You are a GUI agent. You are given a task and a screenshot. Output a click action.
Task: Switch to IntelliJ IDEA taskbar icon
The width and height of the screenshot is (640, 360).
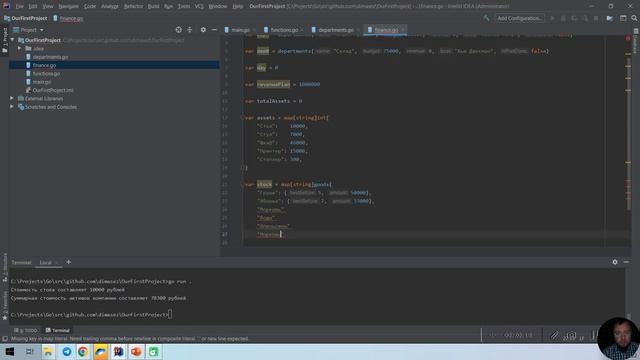pos(118,351)
